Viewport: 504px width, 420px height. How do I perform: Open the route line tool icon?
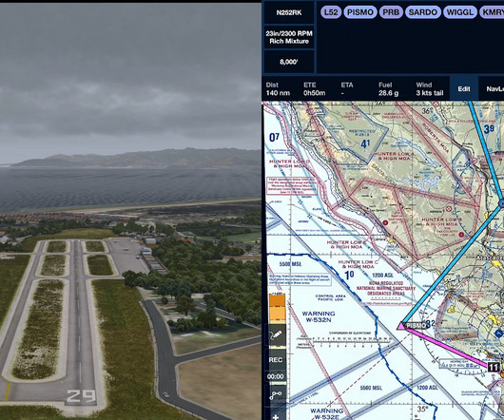276,395
